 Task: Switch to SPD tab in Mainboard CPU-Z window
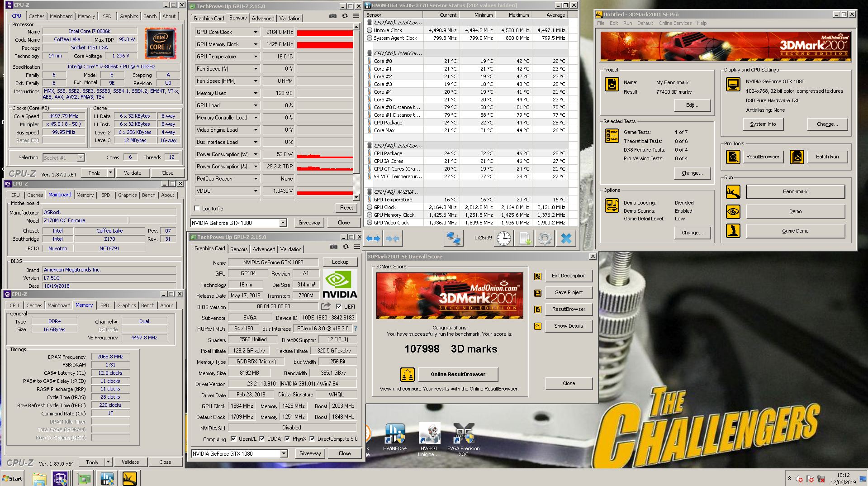(x=105, y=195)
